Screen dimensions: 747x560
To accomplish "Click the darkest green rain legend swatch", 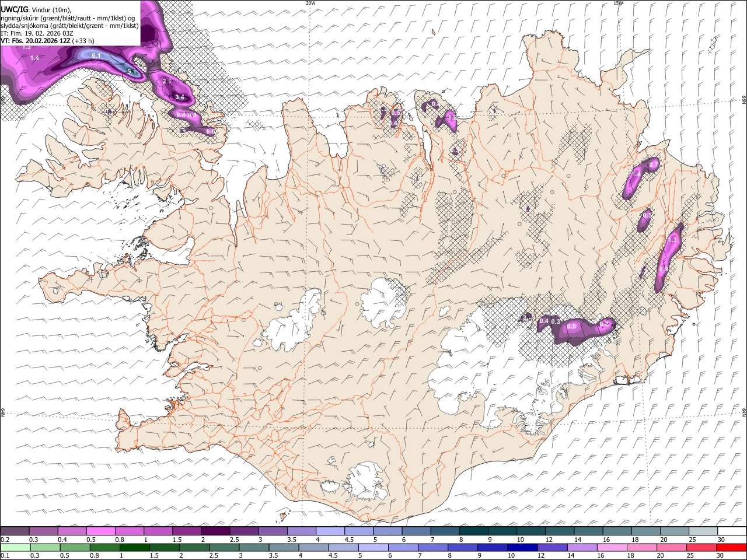I will (135, 547).
